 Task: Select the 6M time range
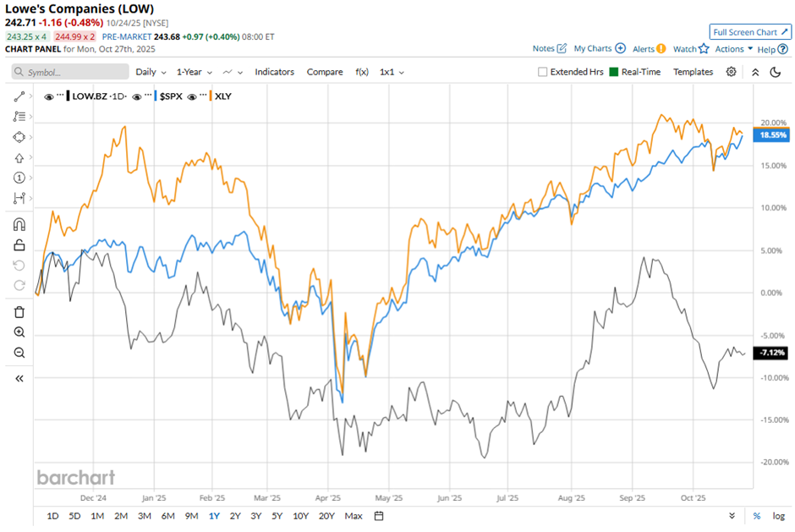click(x=167, y=516)
